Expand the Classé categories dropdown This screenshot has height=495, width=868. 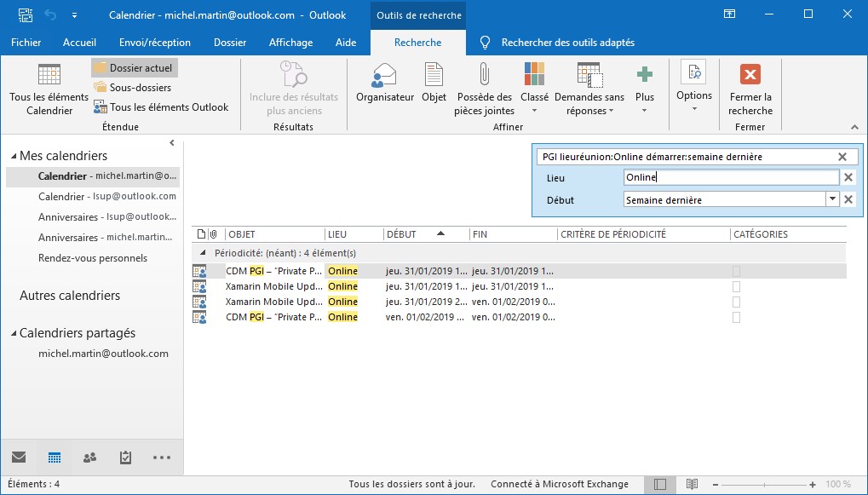coord(534,89)
